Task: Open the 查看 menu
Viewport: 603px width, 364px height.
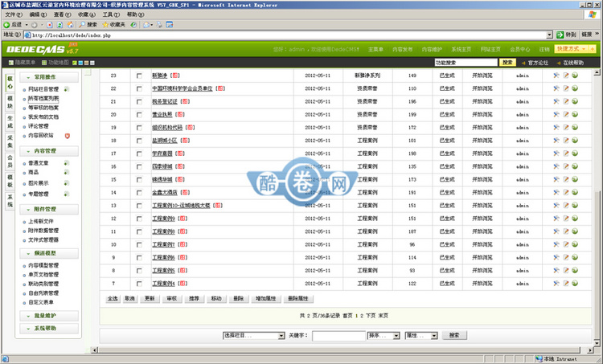Action: 62,14
